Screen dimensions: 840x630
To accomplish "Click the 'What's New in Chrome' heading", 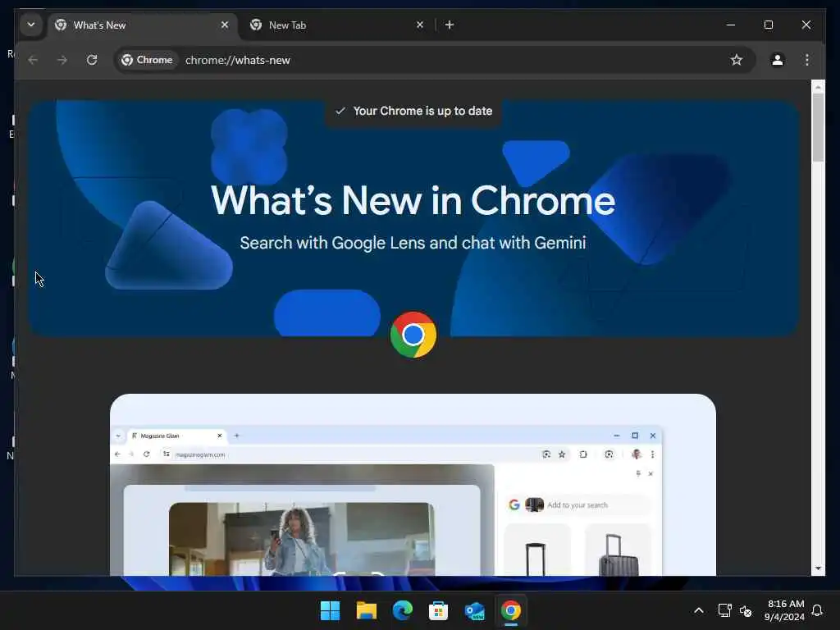I will tap(413, 200).
